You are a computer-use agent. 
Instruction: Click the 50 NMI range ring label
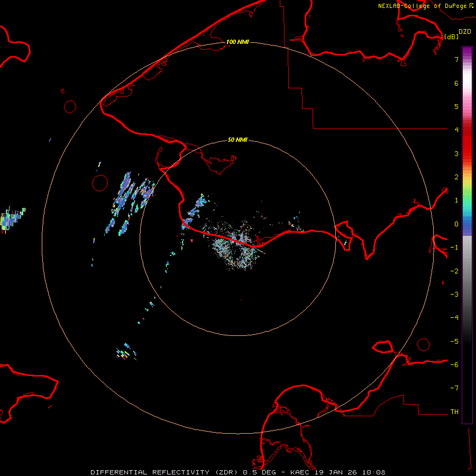237,140
